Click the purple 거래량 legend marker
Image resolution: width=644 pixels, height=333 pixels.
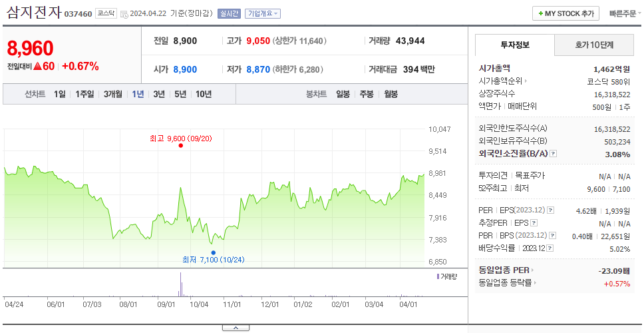(x=438, y=276)
